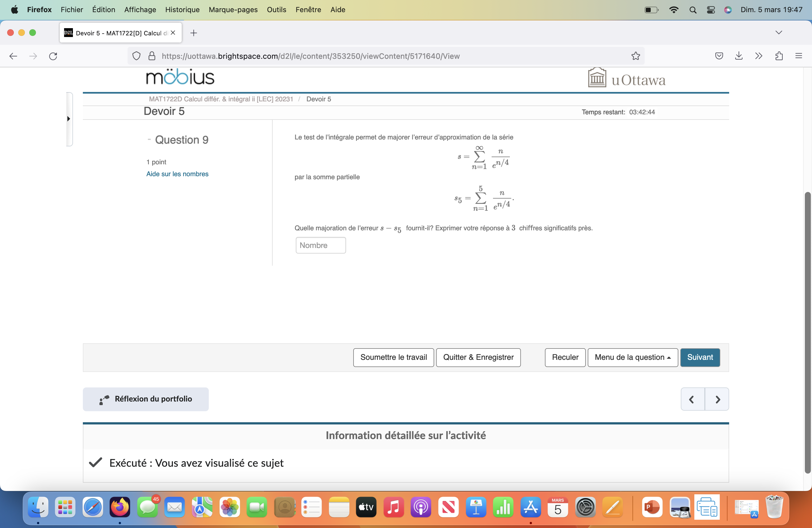812x528 pixels.
Task: Expand the list all tabs chevron
Action: 779,33
